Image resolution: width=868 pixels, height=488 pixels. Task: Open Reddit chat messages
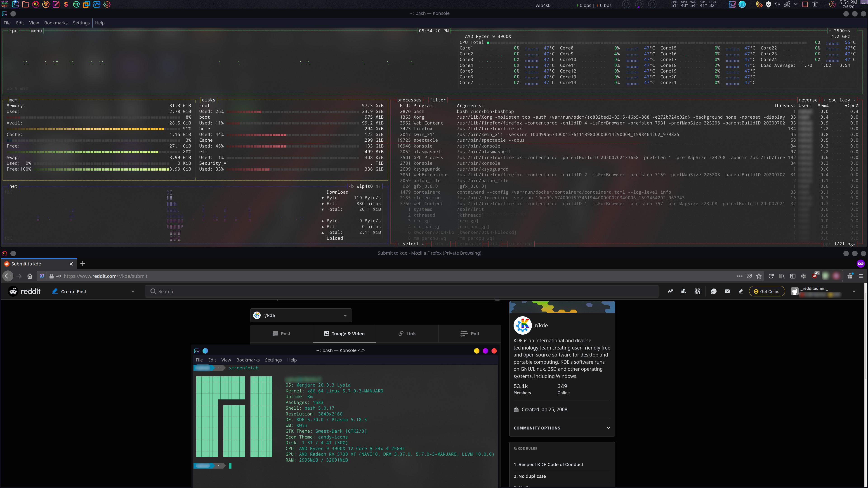(714, 291)
